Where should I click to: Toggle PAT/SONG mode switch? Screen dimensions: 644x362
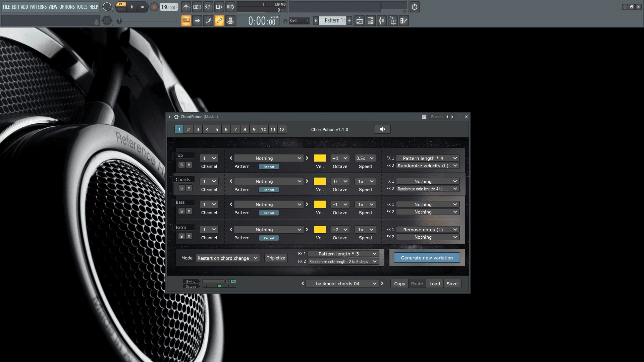click(121, 7)
